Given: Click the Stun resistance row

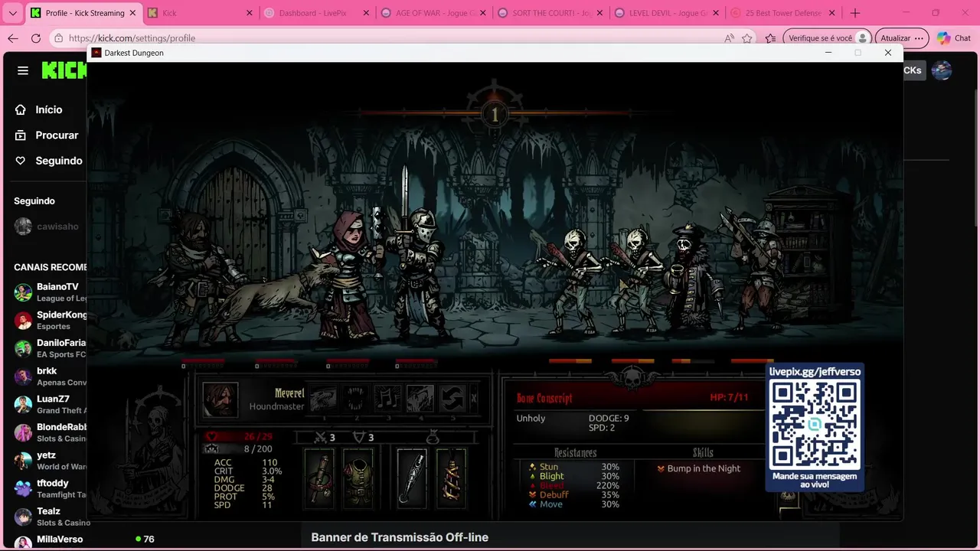Looking at the screenshot, I should coord(574,467).
